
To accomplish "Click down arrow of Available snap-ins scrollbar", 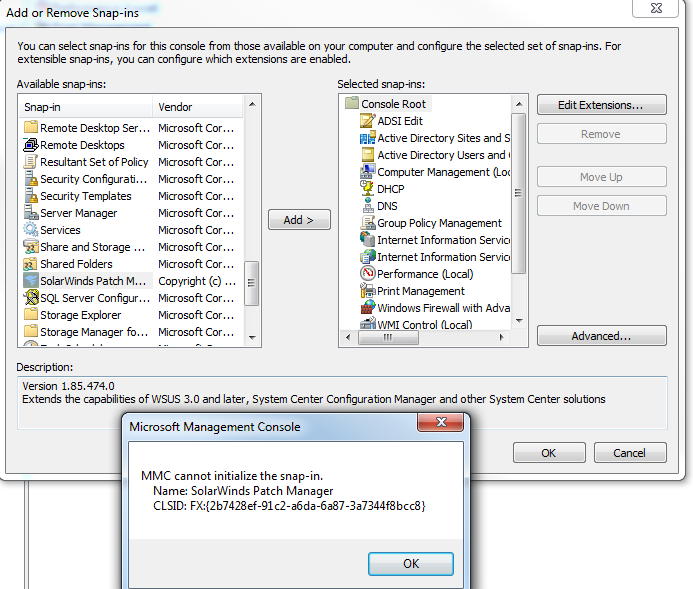I will click(x=252, y=338).
